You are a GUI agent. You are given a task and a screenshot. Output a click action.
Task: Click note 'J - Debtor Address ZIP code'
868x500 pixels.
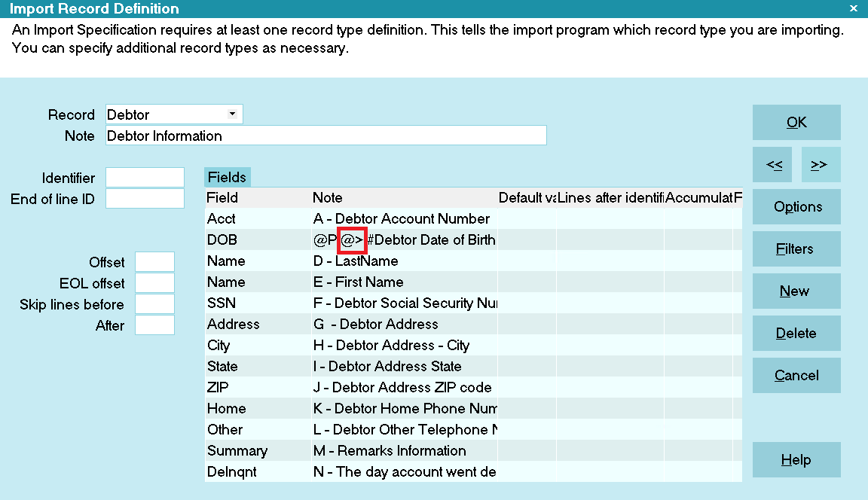pos(404,387)
